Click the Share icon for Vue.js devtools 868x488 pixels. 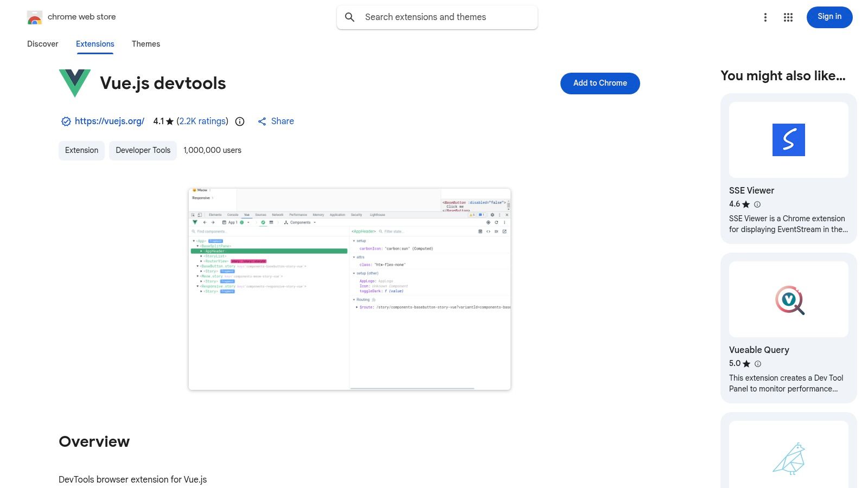pos(263,121)
